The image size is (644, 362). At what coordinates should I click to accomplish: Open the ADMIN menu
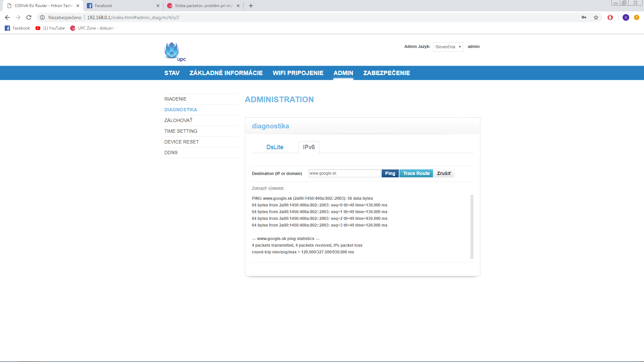343,73
